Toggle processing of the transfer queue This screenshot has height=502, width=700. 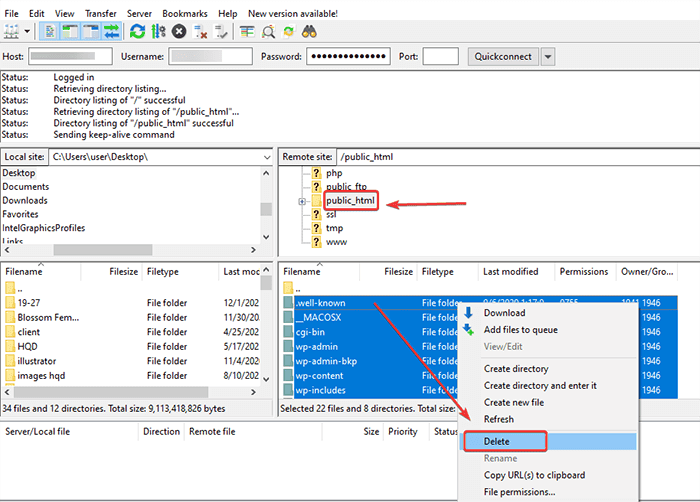[157, 32]
